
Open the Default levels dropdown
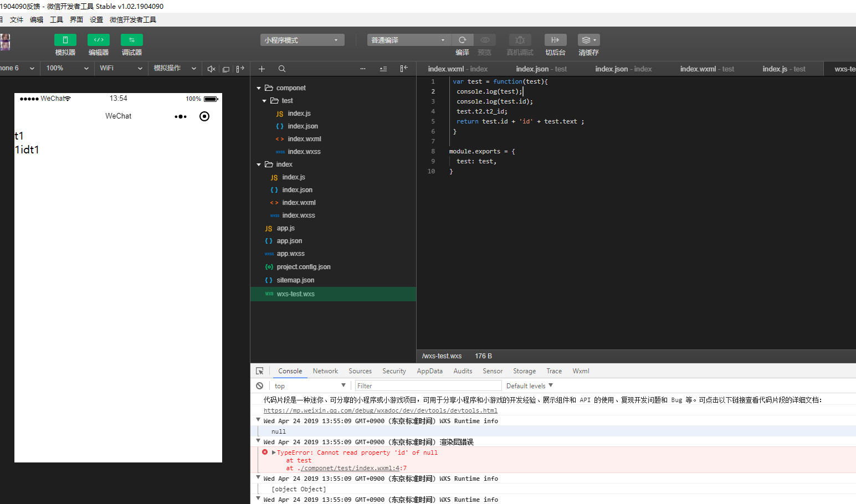(x=530, y=386)
